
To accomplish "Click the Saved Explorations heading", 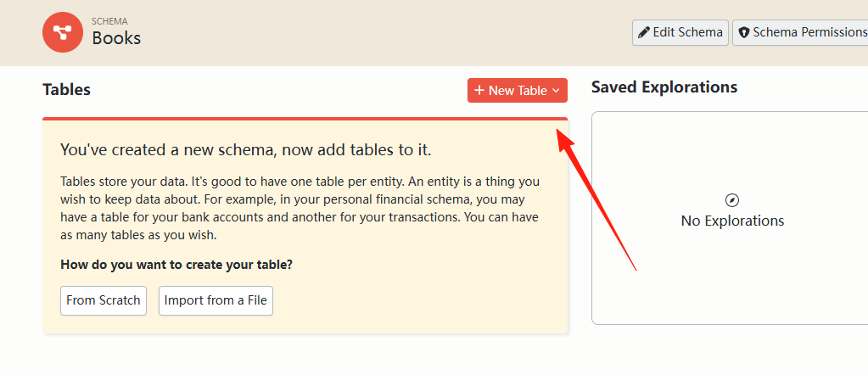I will 664,87.
